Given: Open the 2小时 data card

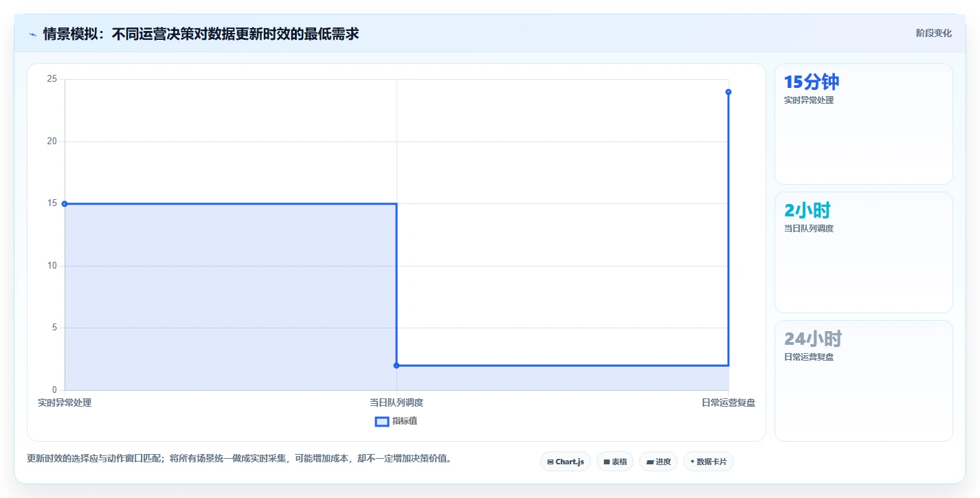Looking at the screenshot, I should tap(864, 252).
